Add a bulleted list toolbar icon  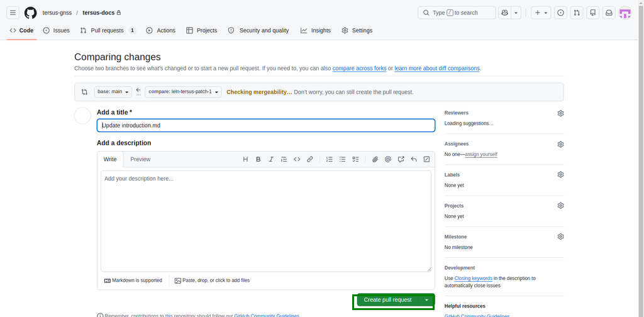click(x=343, y=159)
